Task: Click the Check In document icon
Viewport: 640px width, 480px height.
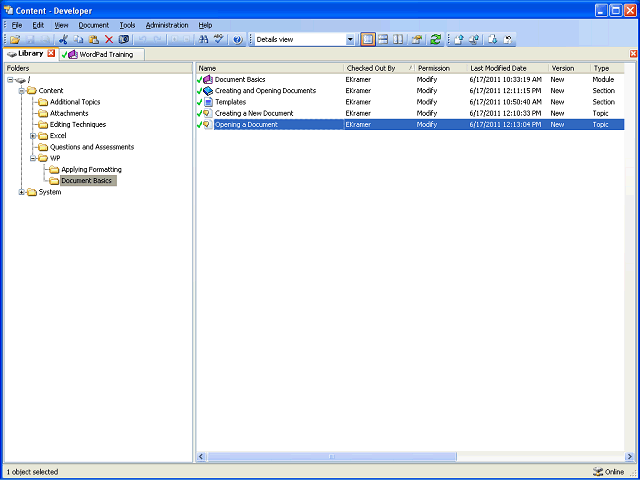Action: (x=459, y=40)
